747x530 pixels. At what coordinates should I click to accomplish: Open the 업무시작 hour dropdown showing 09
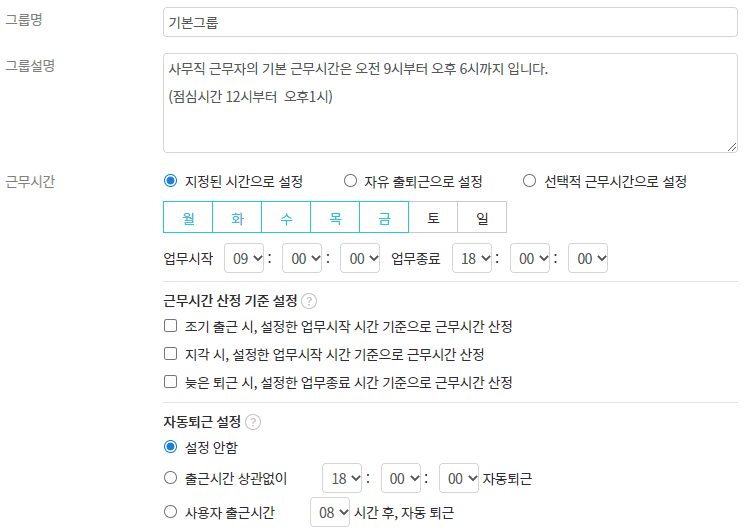point(244,258)
